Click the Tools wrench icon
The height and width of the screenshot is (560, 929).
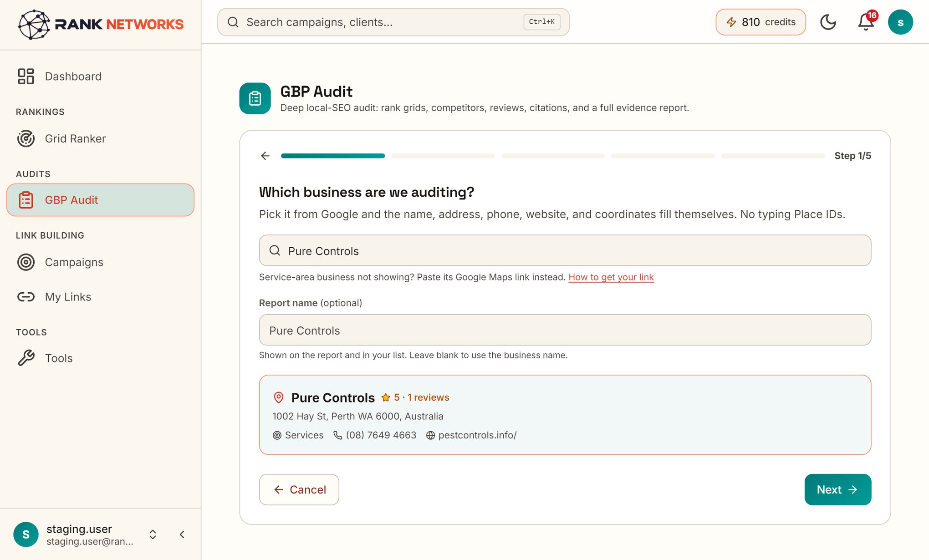click(26, 358)
